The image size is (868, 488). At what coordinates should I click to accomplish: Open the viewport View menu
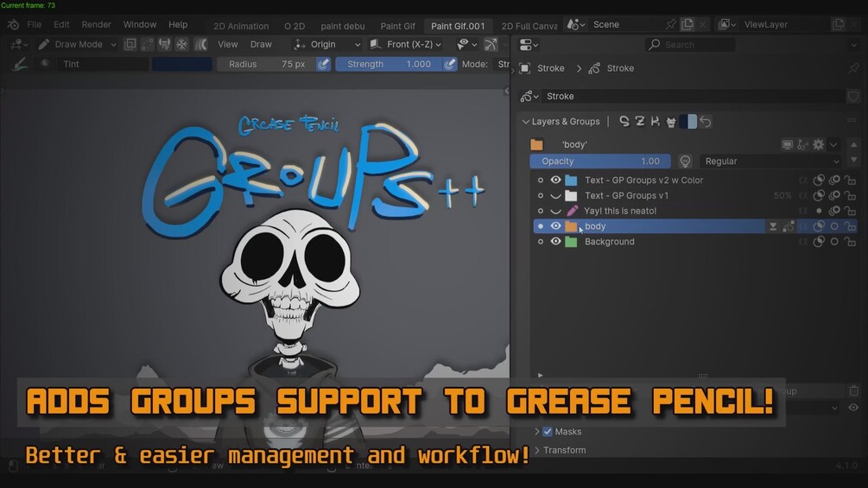tap(227, 44)
